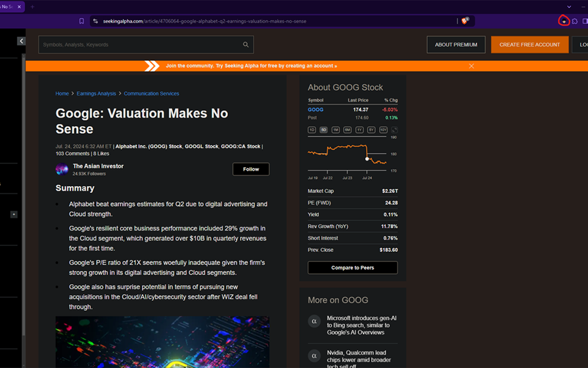
Task: Click the Yield value 0.11%
Action: coord(391,215)
